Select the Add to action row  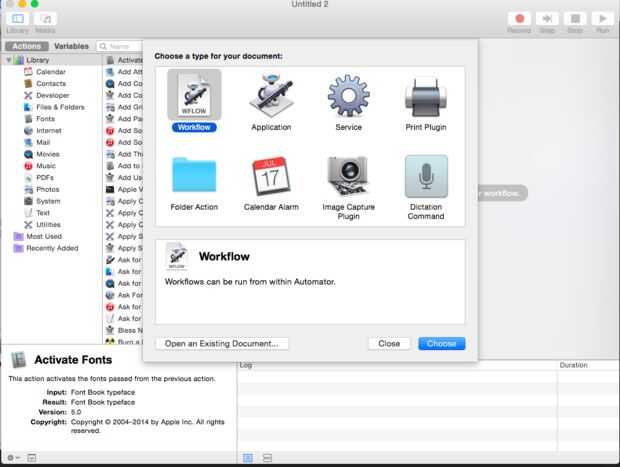click(x=124, y=166)
